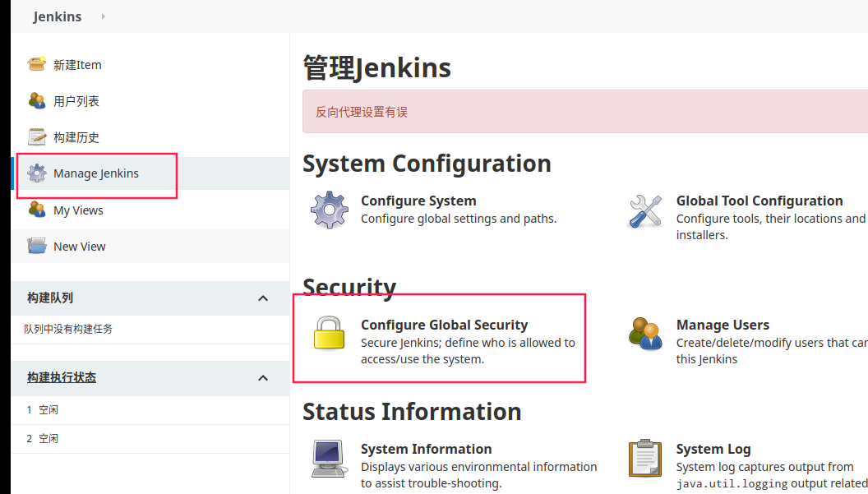Click the System Information monitor icon
Image resolution: width=868 pixels, height=494 pixels.
click(329, 458)
